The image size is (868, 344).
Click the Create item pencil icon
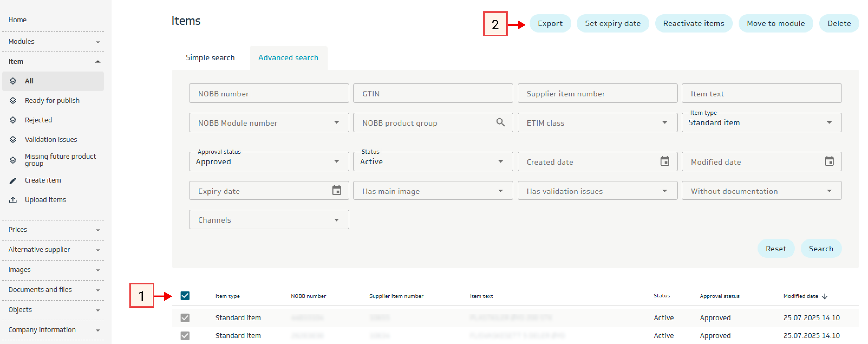pyautogui.click(x=13, y=180)
